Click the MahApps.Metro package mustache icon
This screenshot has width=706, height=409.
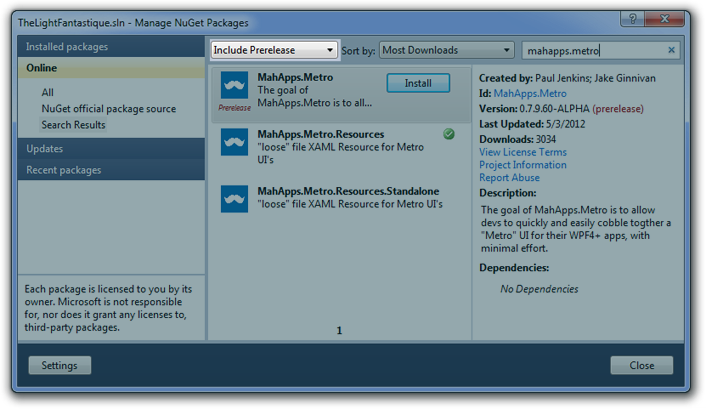pyautogui.click(x=235, y=85)
